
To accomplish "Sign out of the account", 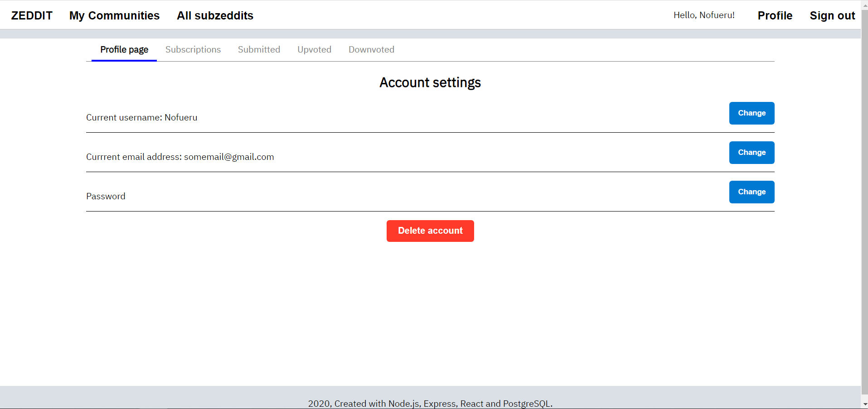I will [x=832, y=15].
